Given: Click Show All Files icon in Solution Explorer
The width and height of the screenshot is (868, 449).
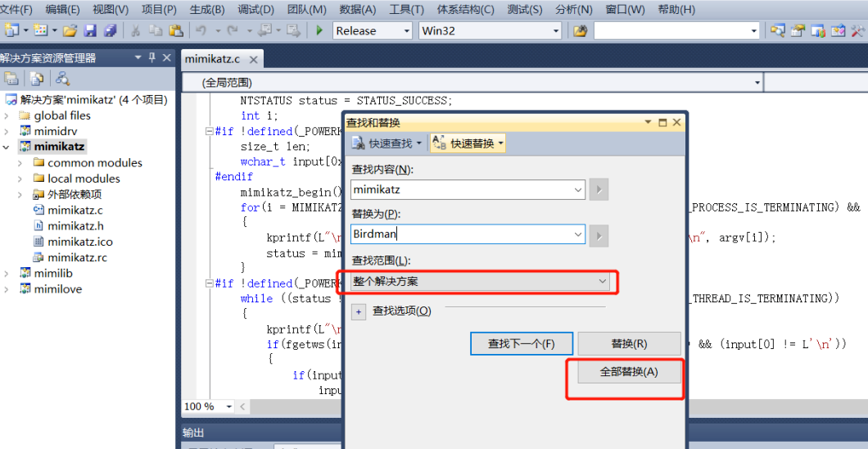Looking at the screenshot, I should pos(37,79).
